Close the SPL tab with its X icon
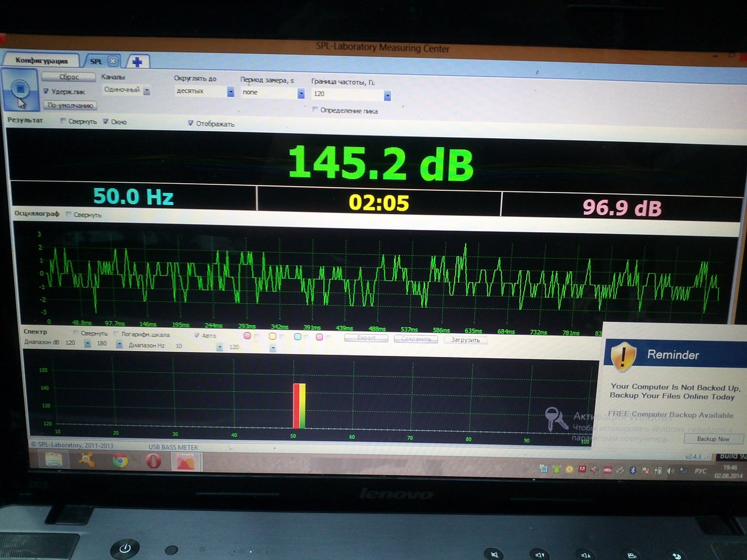747x560 pixels. pyautogui.click(x=113, y=61)
